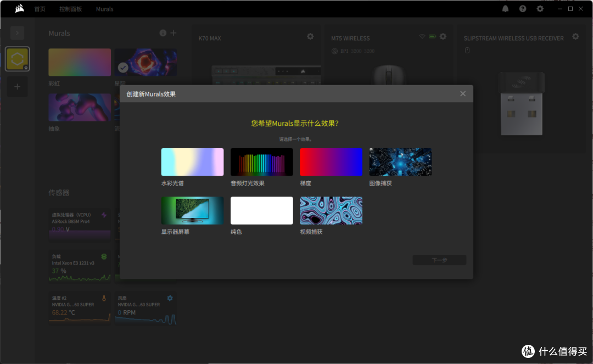
Task: Pick the 纯色 solid color effect
Action: click(261, 210)
